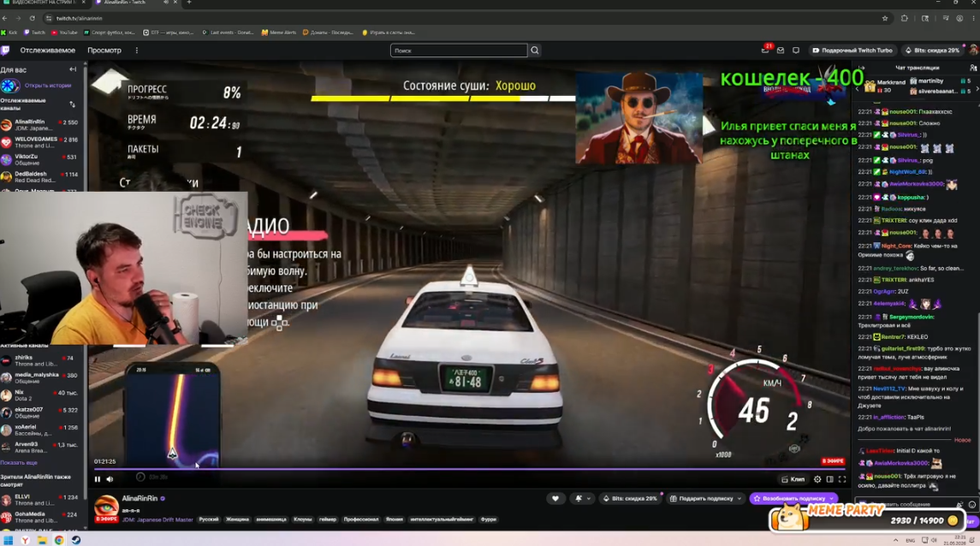
Task: Open the chat bubble icon in the top bar
Action: [796, 50]
